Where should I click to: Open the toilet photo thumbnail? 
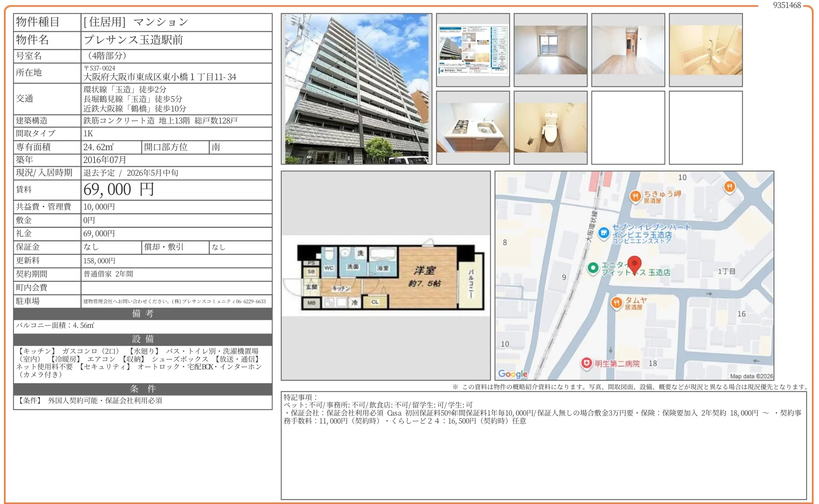point(550,128)
